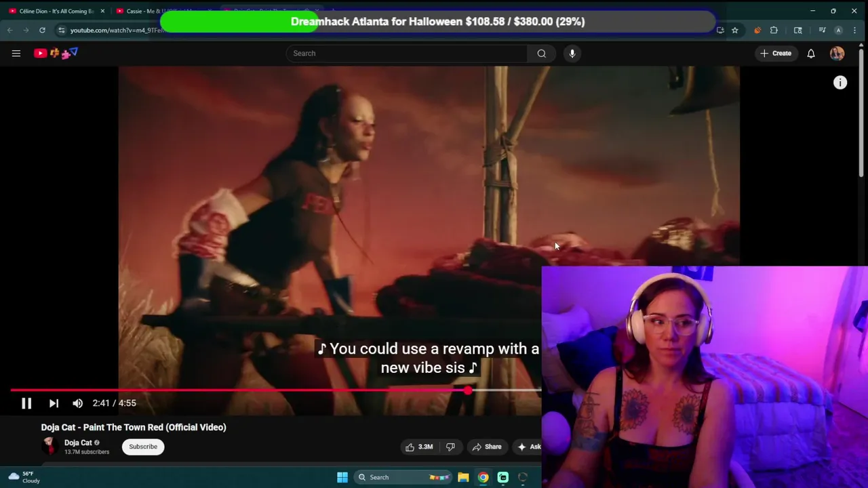Show video info cards icon

840,83
